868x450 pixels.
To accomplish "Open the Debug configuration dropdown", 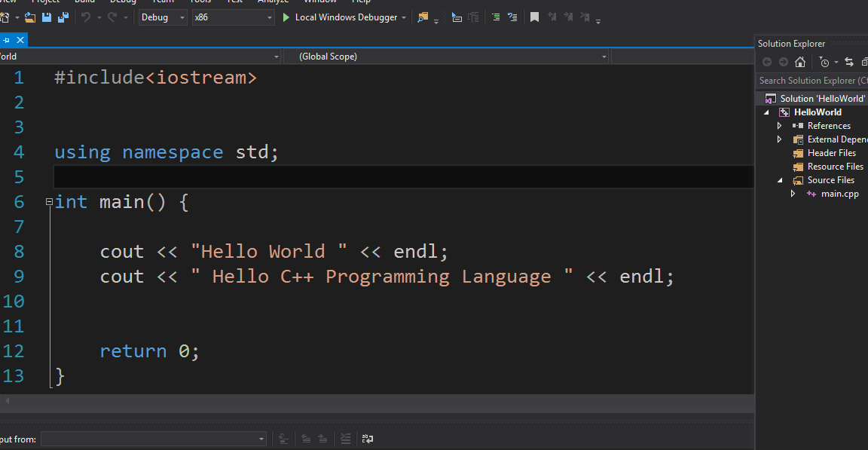I will pos(182,17).
